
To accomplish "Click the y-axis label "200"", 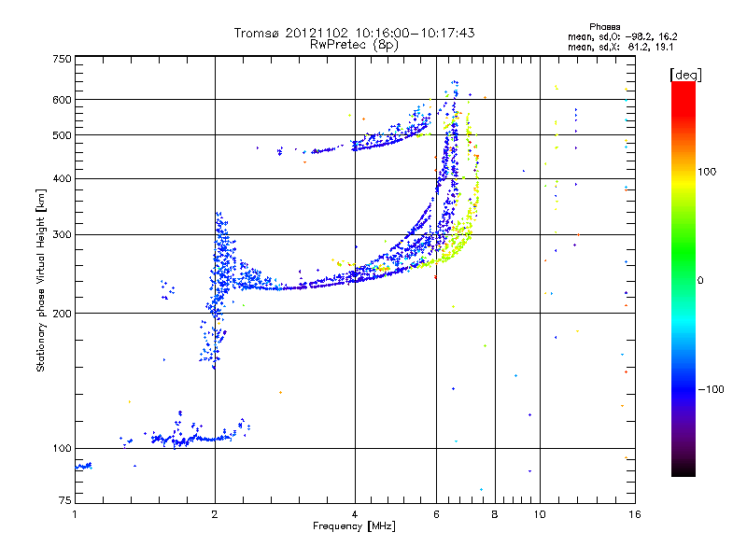I will (x=62, y=314).
